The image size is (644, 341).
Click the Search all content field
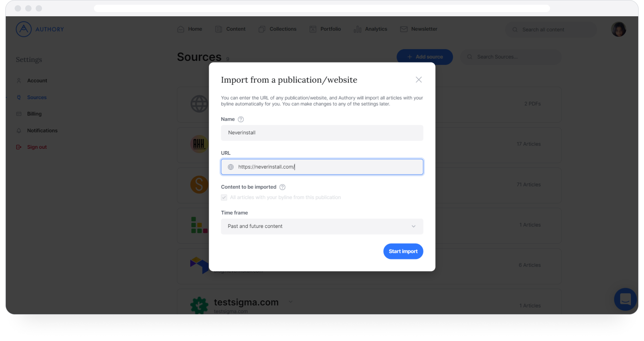click(551, 30)
